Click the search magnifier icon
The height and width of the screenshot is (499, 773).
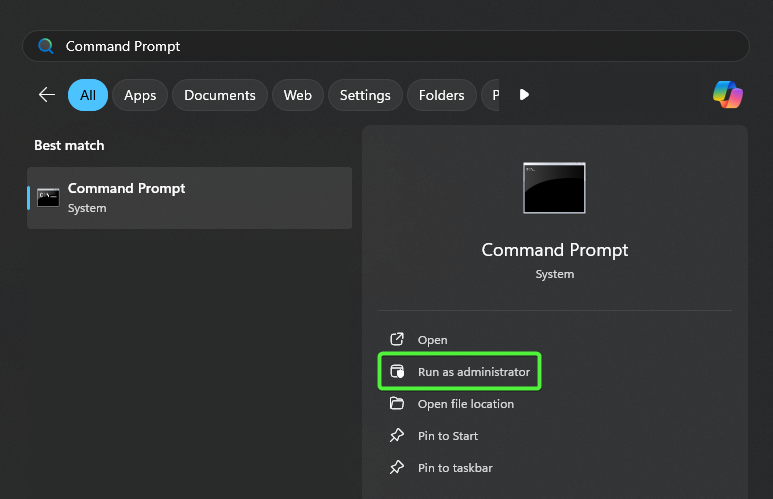46,46
